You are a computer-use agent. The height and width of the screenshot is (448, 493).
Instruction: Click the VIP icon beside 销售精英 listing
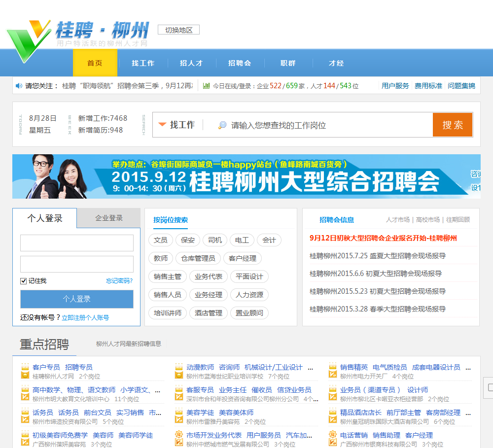point(333,374)
